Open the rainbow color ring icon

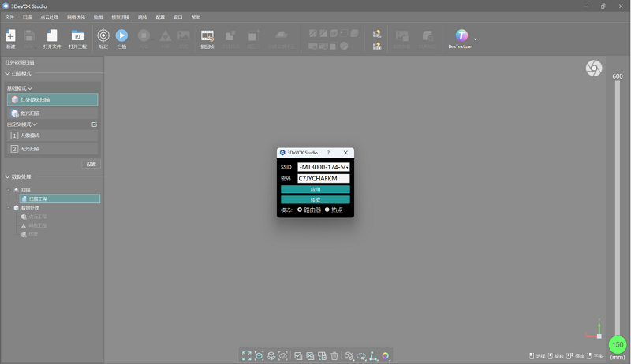click(386, 355)
